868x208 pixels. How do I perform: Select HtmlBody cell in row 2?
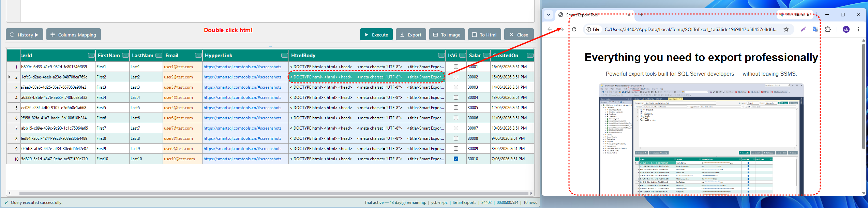(x=367, y=77)
